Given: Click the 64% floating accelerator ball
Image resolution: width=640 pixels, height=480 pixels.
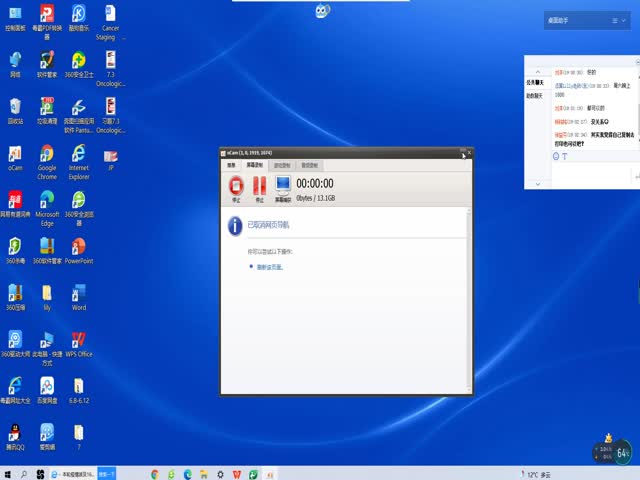Looking at the screenshot, I should (x=623, y=453).
